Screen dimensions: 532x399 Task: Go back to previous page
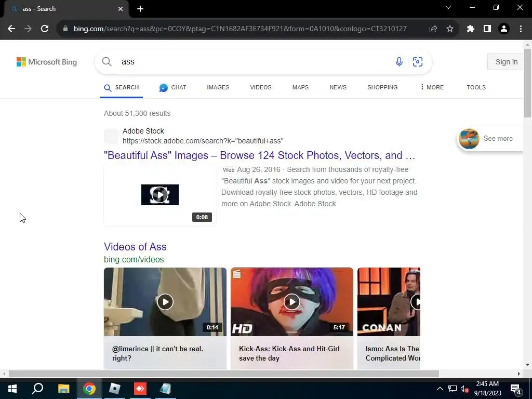point(11,29)
